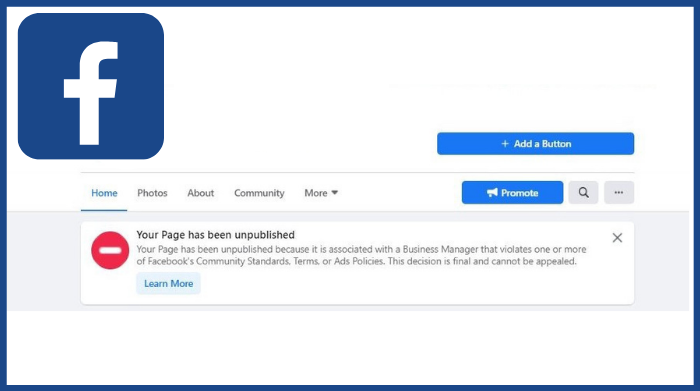The height and width of the screenshot is (391, 700).
Task: Open the About tab
Action: [200, 193]
